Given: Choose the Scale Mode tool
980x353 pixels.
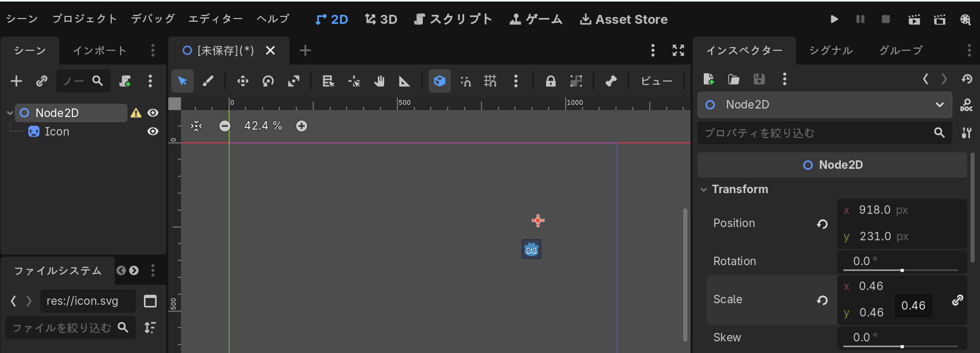Looking at the screenshot, I should coord(294,81).
